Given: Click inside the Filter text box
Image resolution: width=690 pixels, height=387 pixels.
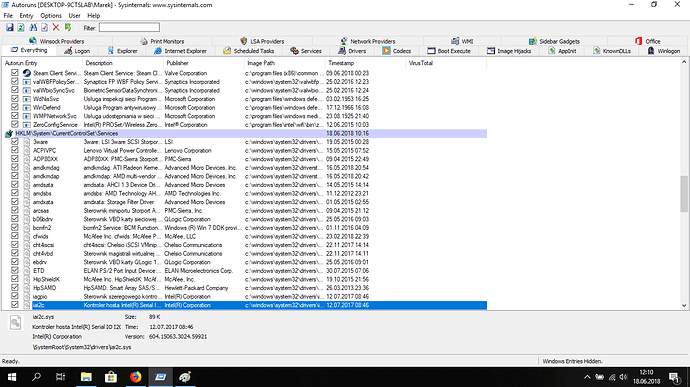Looking at the screenshot, I should click(129, 28).
